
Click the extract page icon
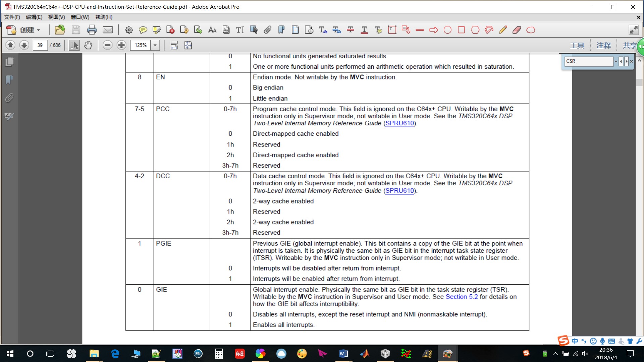198,30
